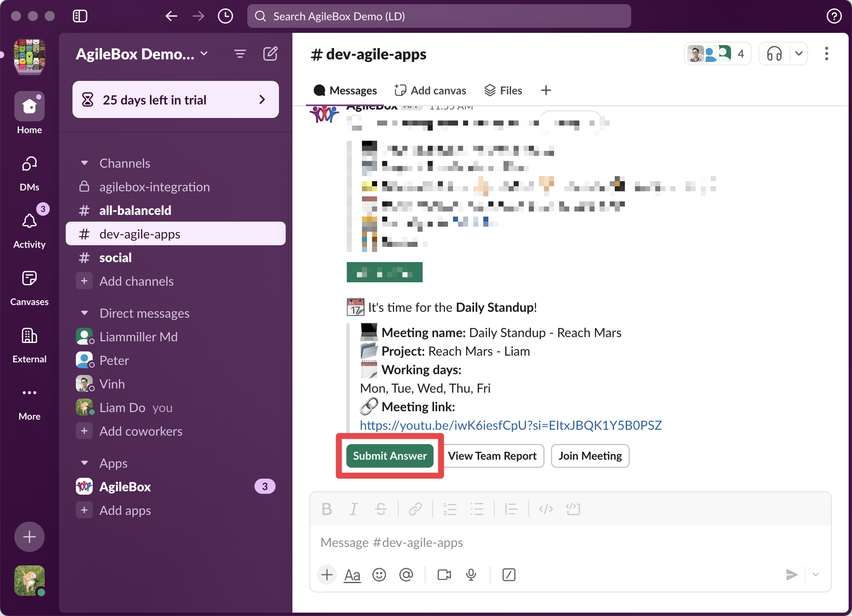Open the YouTube meeting link

[x=511, y=425]
